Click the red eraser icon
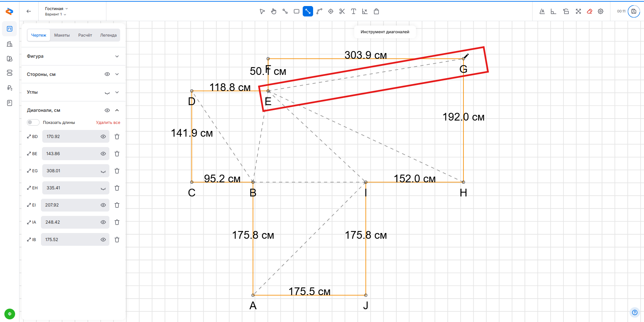 tap(589, 11)
